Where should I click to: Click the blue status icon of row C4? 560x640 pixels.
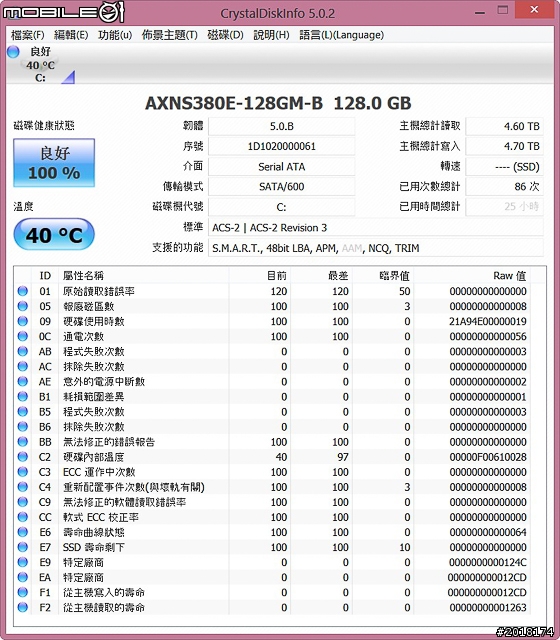[x=22, y=487]
